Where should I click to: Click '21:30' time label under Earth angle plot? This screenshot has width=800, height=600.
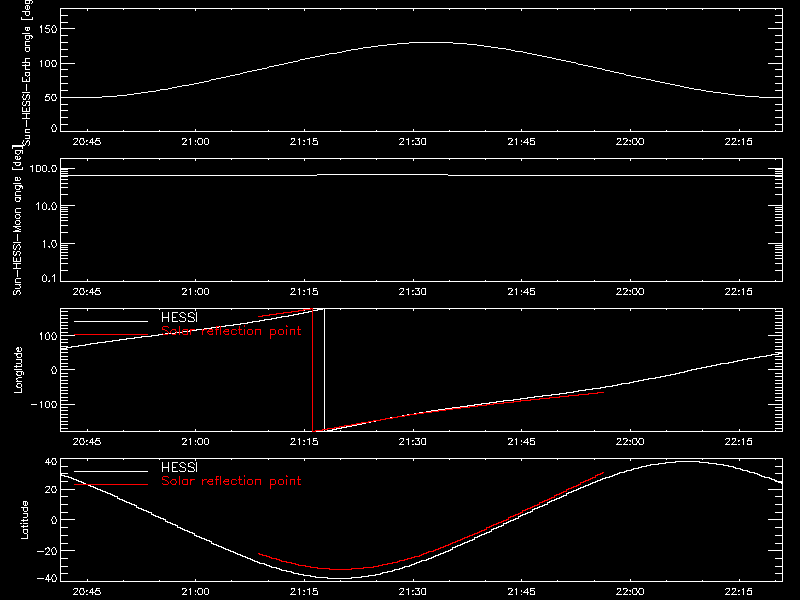point(413,142)
